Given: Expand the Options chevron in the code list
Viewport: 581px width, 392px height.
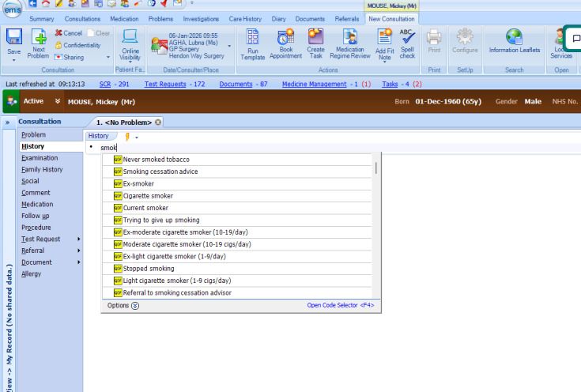Looking at the screenshot, I should tap(135, 306).
